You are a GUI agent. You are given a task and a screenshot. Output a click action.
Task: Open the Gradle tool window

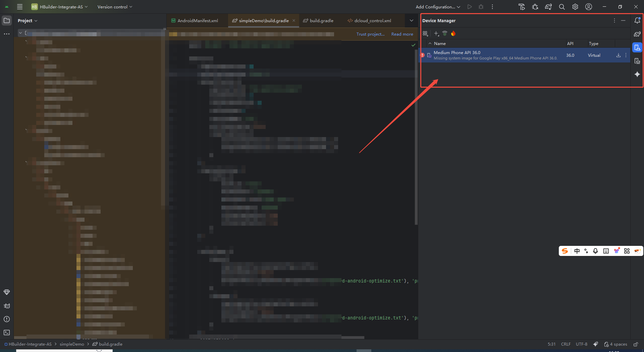tap(637, 34)
